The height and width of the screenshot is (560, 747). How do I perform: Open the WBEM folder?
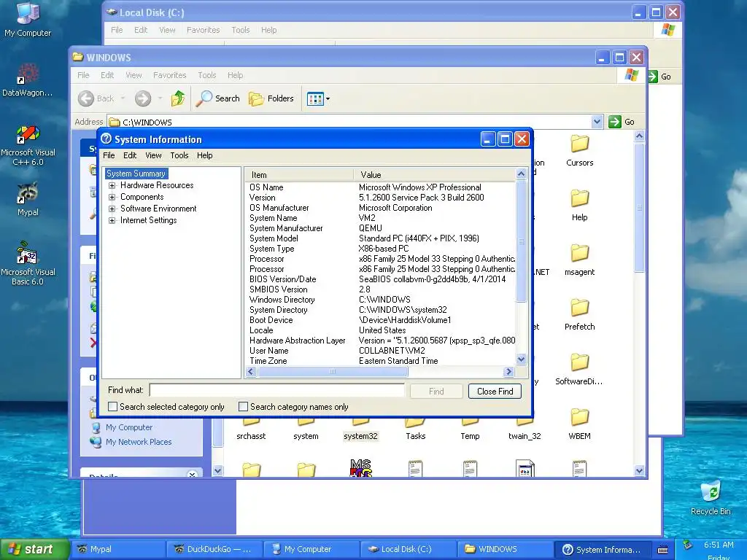[579, 424]
